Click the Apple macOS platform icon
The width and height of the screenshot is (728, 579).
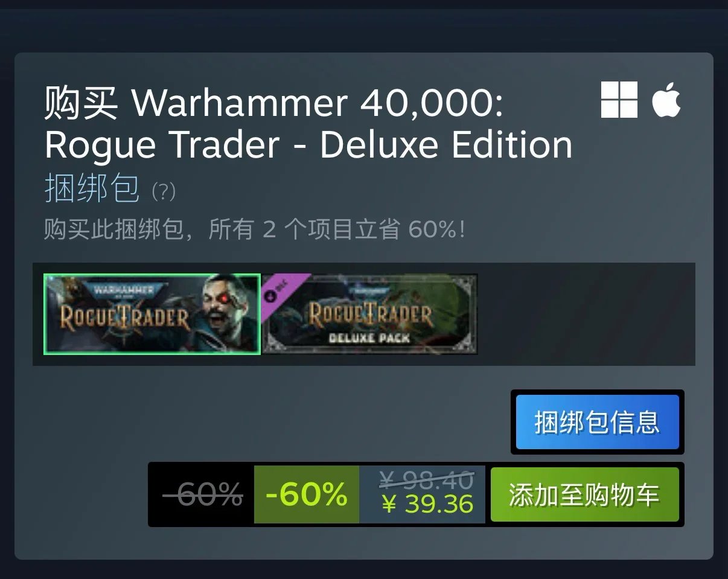[x=666, y=100]
